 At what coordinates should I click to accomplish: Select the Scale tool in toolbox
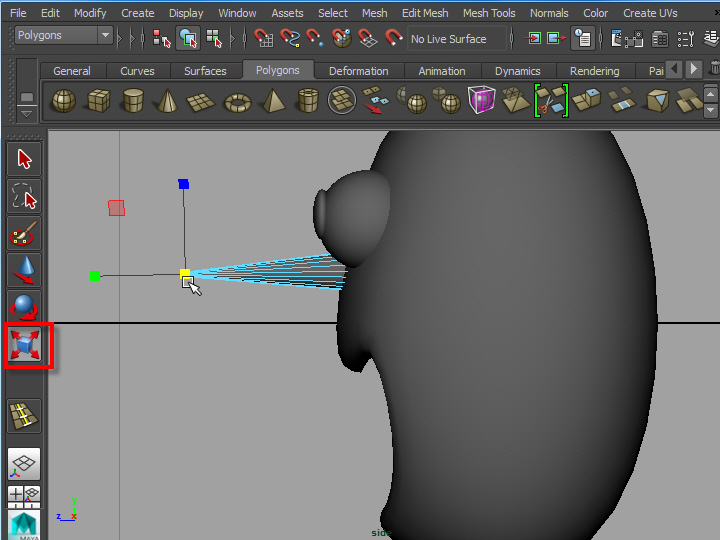click(x=25, y=346)
